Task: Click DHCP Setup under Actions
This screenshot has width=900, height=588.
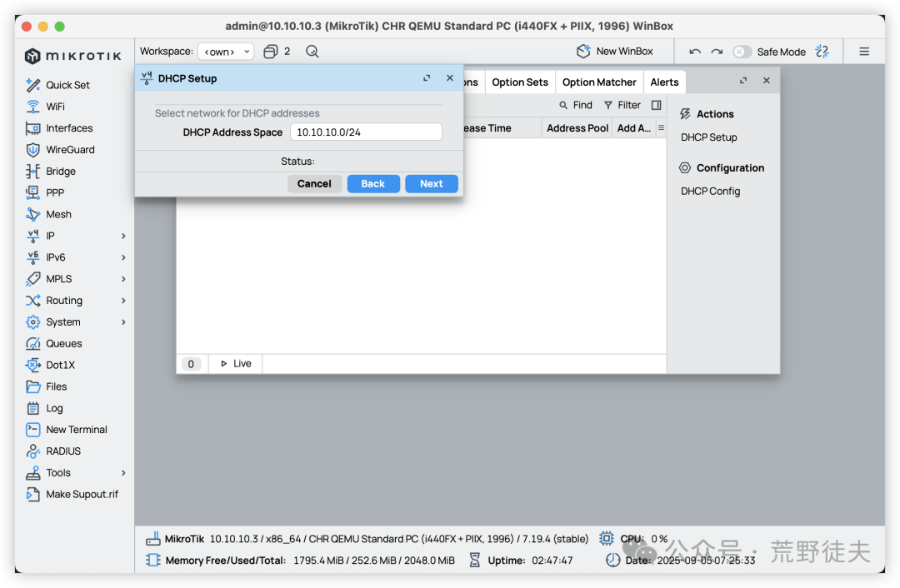Action: coord(709,137)
